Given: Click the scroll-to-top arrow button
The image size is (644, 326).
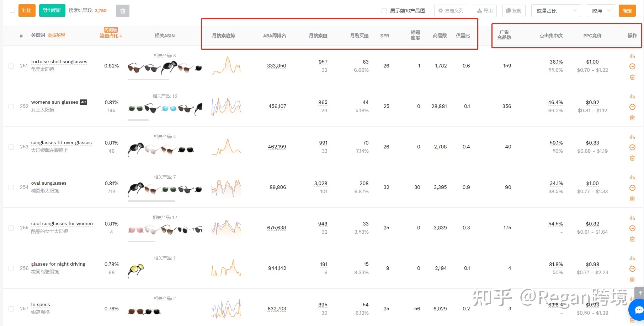Looking at the screenshot, I should click(640, 293).
